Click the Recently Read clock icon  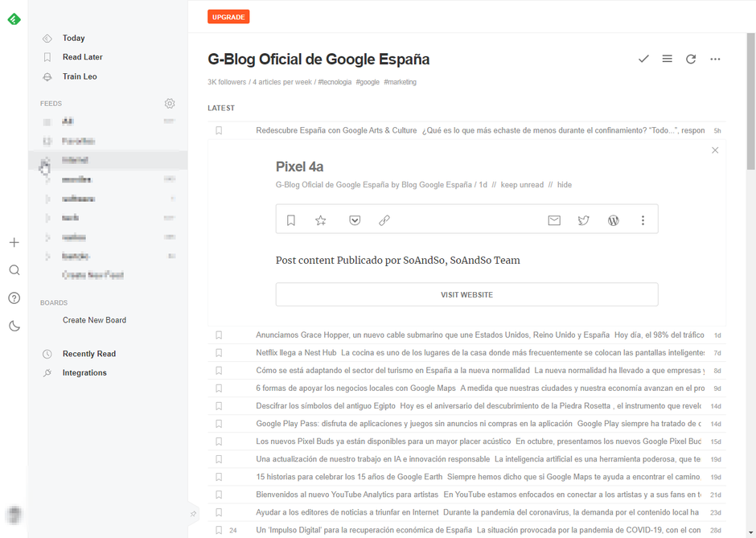[x=47, y=354]
